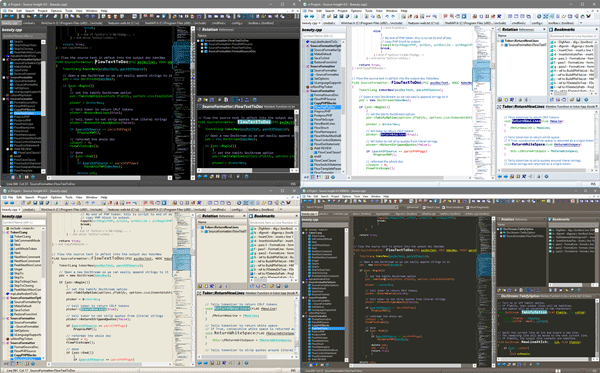Toggle the Word Fragments checkbox in the brown-themed window
This screenshot has height=373, width=600.
point(467,207)
